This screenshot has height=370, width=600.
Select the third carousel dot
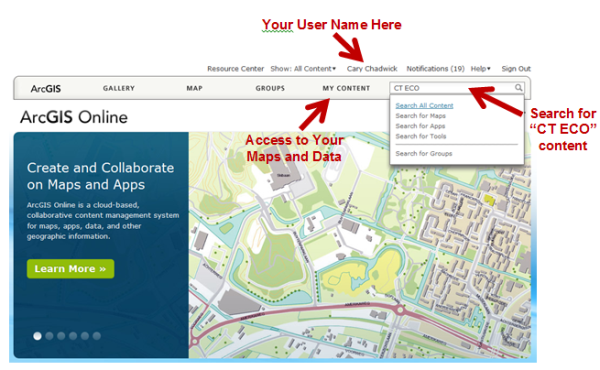(61, 336)
